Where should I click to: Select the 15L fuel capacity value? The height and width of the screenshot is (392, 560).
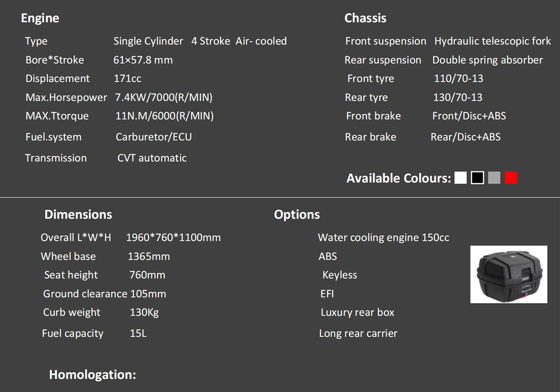pos(138,333)
